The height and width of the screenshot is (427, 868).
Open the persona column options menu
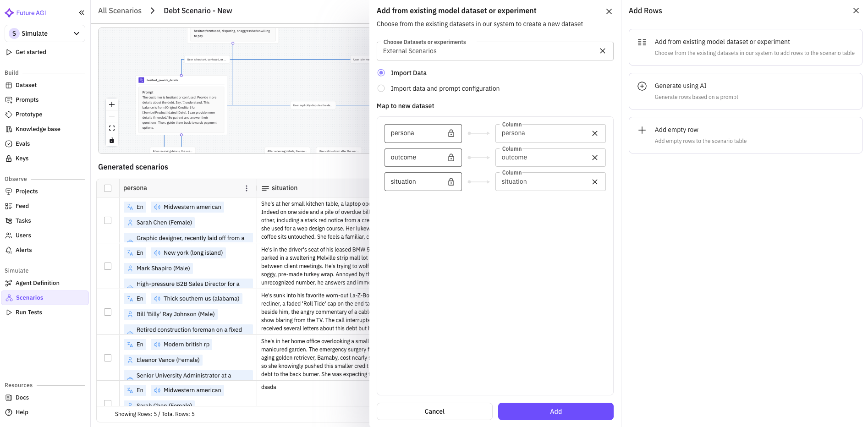[247, 188]
